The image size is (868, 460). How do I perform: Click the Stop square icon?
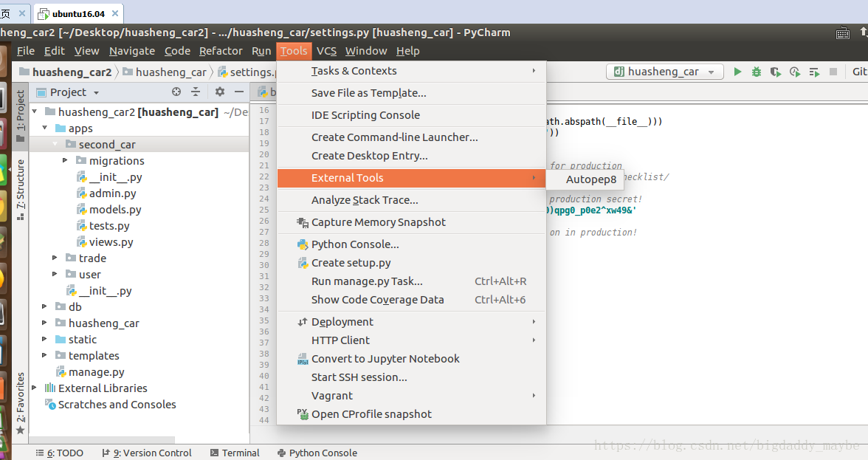[833, 72]
